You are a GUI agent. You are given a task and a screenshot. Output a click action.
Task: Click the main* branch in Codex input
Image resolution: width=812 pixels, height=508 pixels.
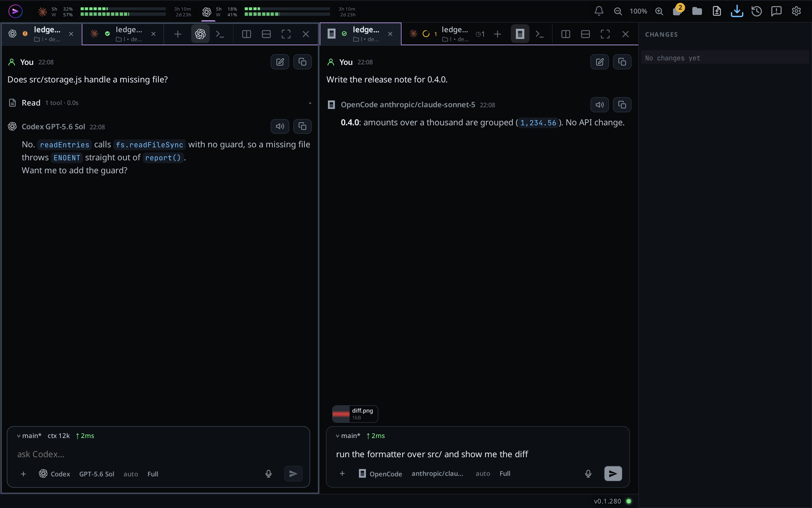[29, 436]
